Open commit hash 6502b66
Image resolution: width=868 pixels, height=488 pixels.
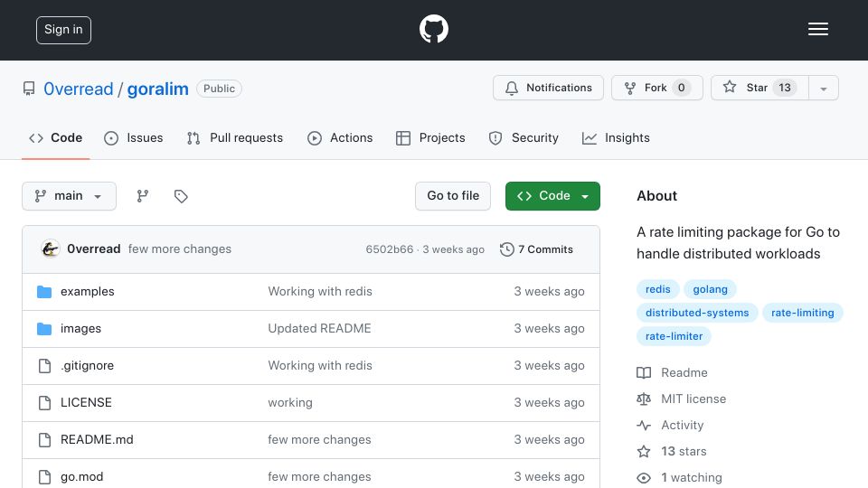389,249
